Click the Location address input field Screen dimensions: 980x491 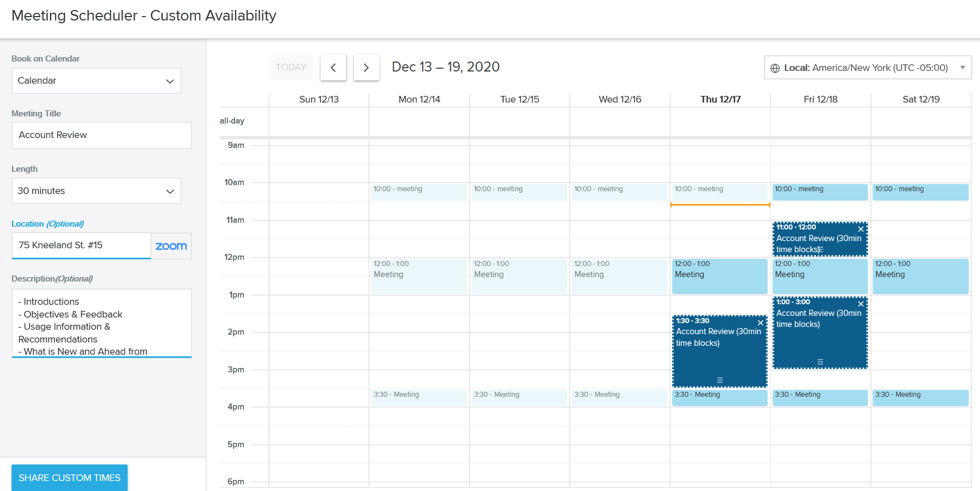[81, 245]
